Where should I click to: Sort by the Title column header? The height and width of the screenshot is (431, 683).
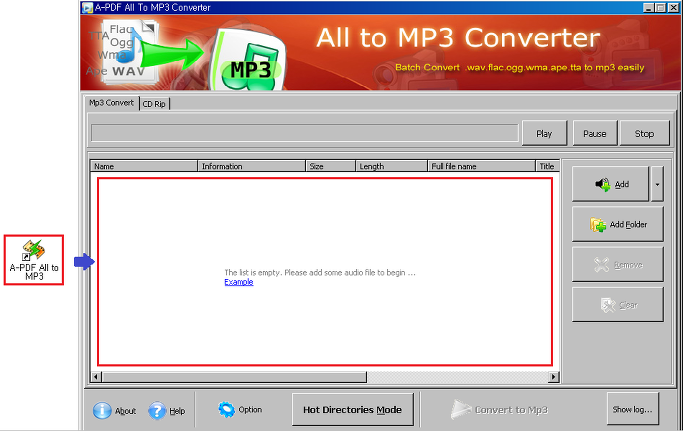[548, 166]
